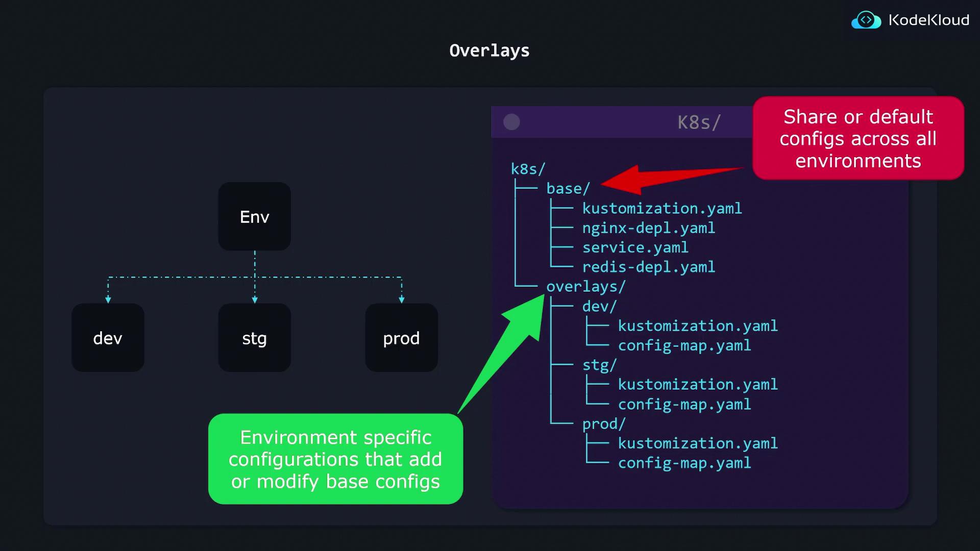Expand the stg/ folder under overlays
980x551 pixels.
pos(599,365)
